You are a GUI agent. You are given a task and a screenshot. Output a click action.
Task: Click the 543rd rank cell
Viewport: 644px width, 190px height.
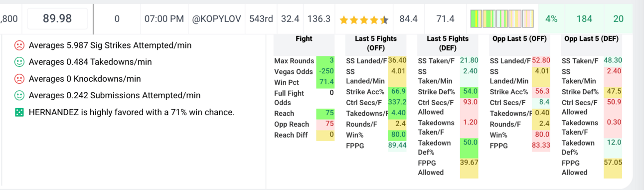(x=261, y=19)
